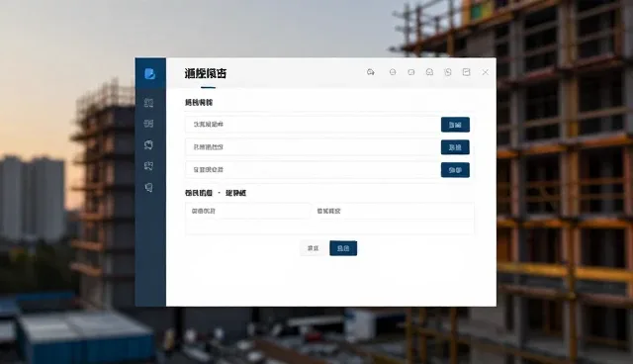
Task: Focus the first text field in the top section
Action: 313,125
